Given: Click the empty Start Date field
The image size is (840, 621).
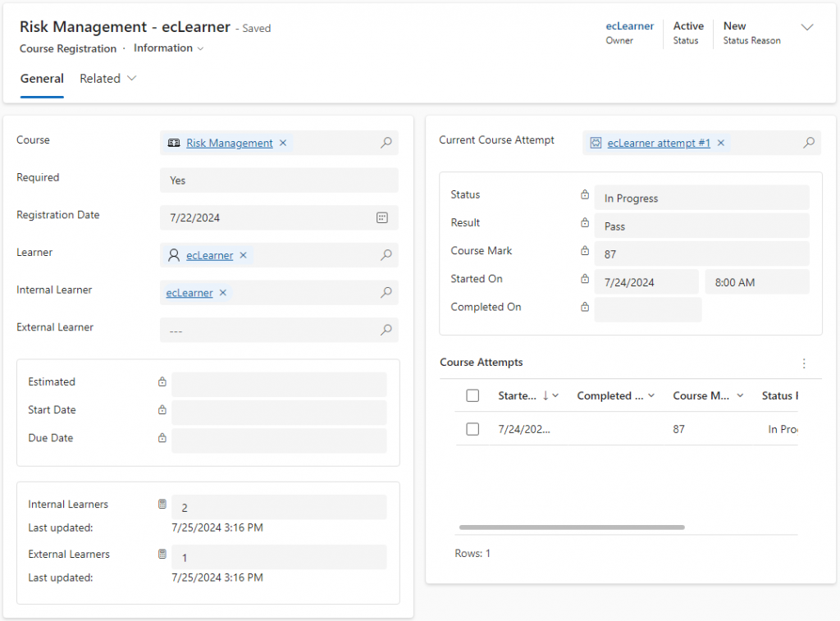Looking at the screenshot, I should click(x=279, y=413).
